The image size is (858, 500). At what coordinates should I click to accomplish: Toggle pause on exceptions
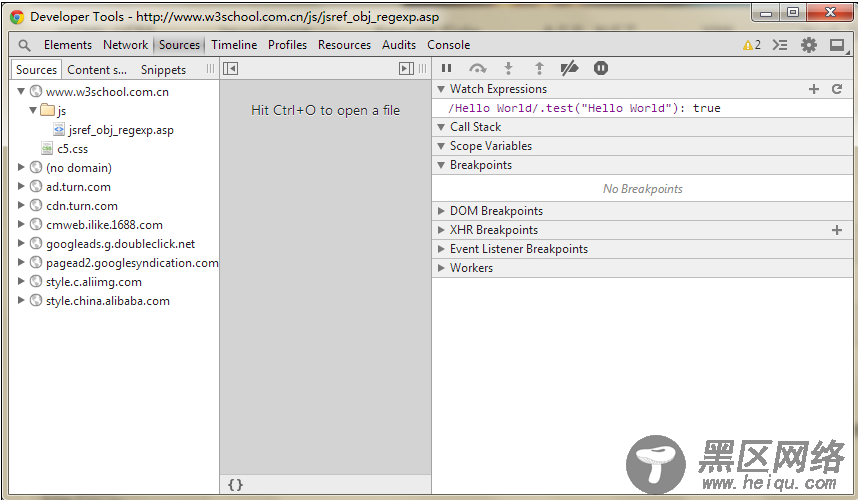point(601,68)
